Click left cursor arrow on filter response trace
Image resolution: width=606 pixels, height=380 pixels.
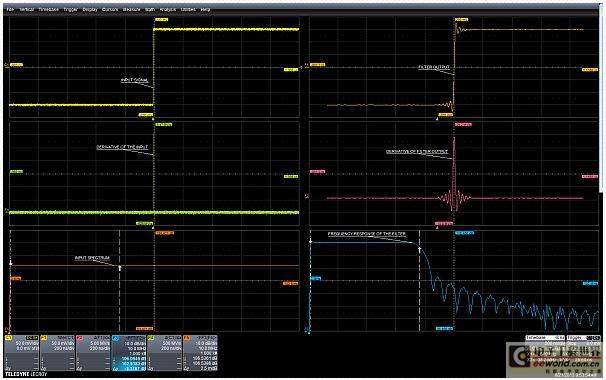coord(311,241)
